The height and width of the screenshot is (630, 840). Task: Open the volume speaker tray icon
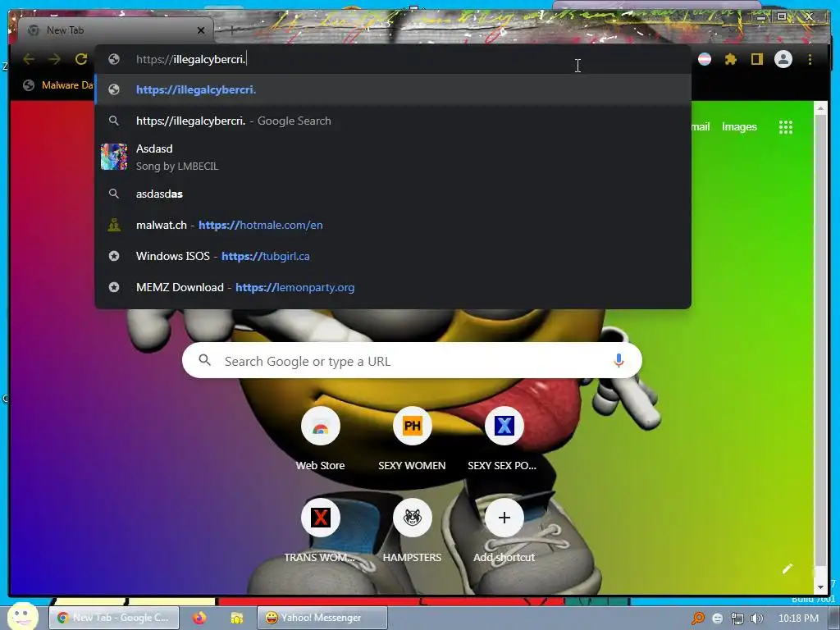point(756,619)
